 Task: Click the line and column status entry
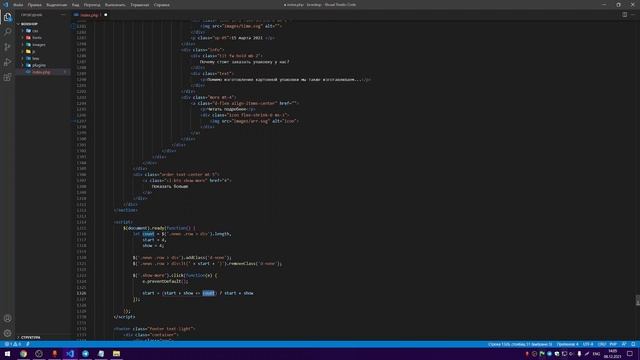tap(520, 344)
